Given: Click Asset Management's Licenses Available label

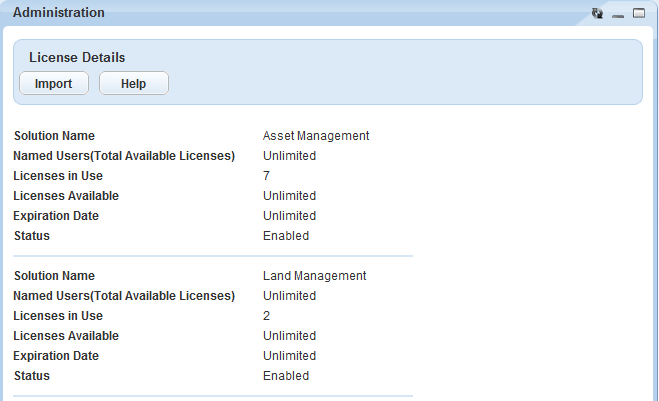Looking at the screenshot, I should coord(66,196).
